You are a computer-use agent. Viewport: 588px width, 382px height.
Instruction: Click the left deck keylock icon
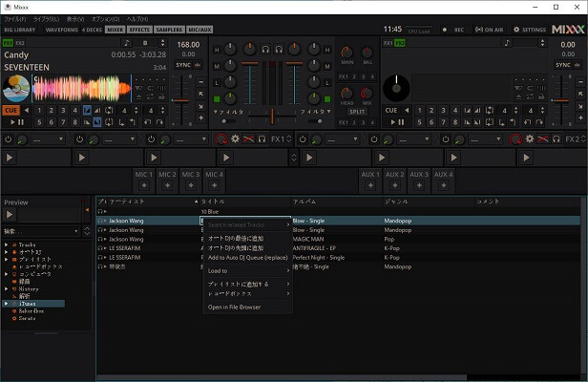(x=161, y=96)
